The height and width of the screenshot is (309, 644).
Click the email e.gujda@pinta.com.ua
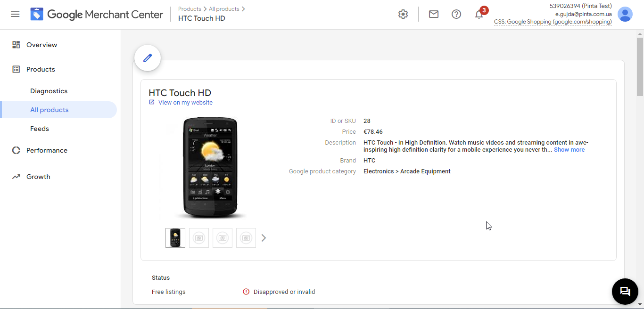pyautogui.click(x=584, y=14)
